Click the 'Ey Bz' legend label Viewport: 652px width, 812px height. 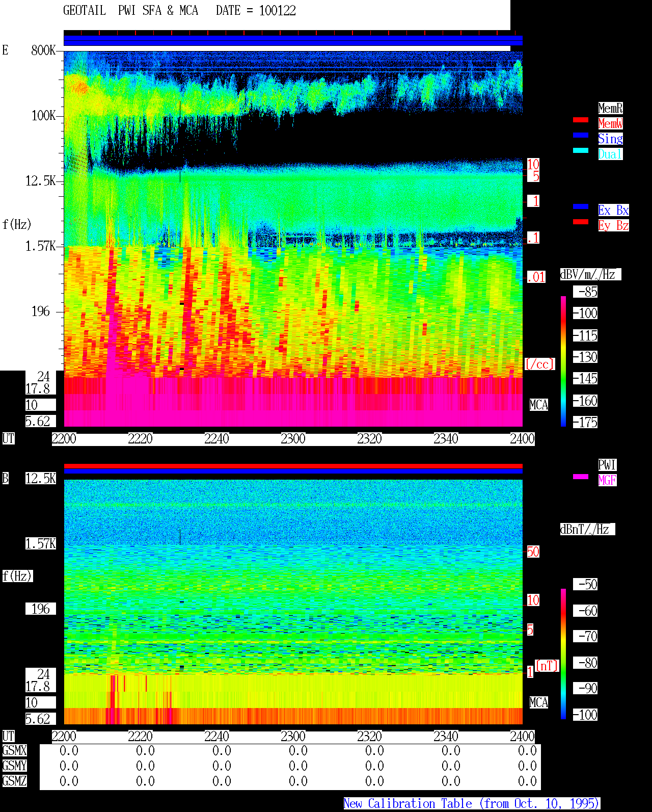[x=613, y=225]
